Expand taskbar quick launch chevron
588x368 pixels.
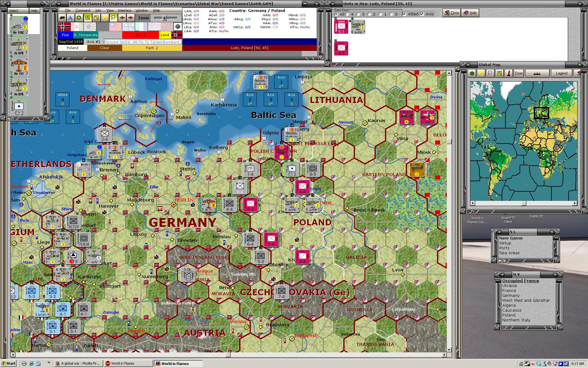coord(49,363)
